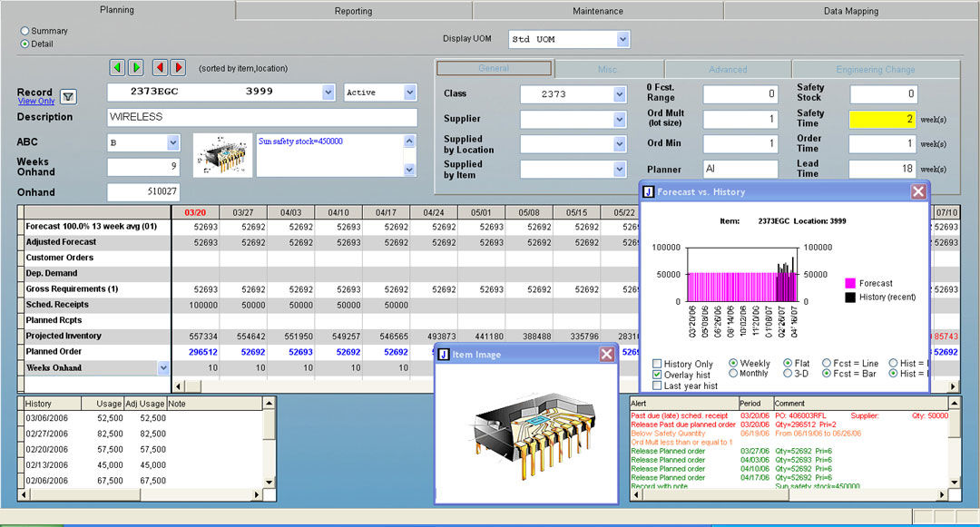
Task: Select Fcst = Line radio button
Action: (827, 363)
